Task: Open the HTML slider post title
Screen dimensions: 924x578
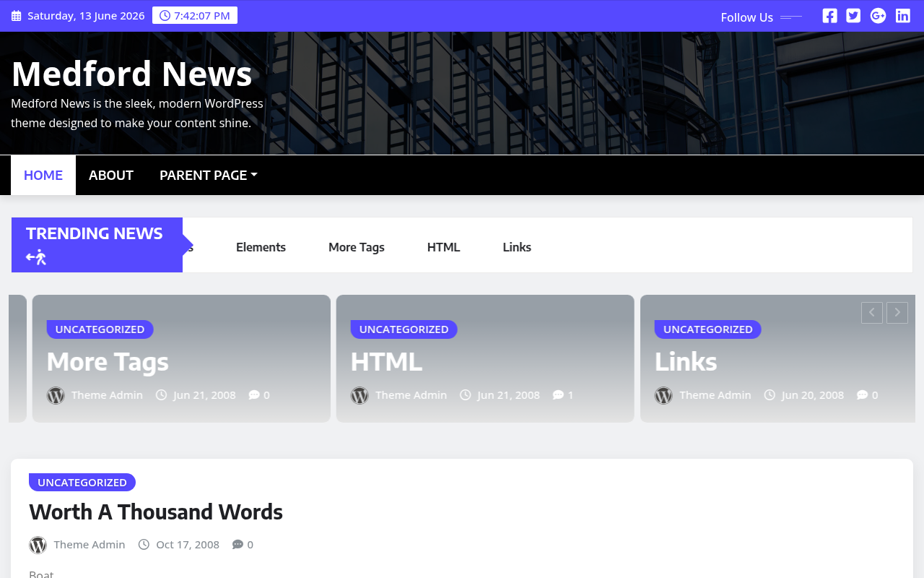Action: coord(386,361)
